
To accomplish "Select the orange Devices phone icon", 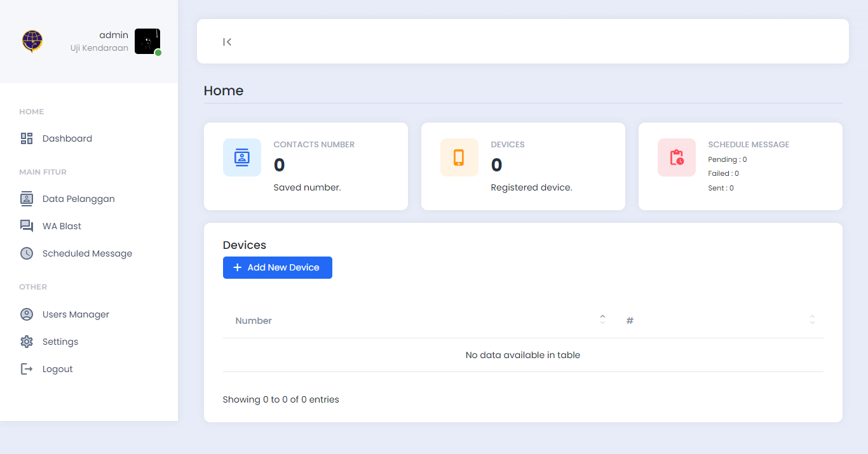I will [459, 157].
